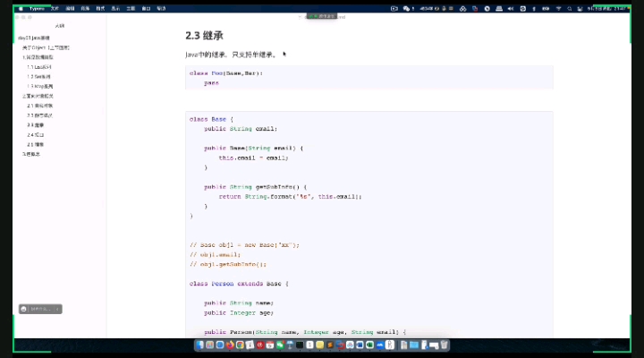
Task: Jump to outline section 3 heading
Action: tap(30, 154)
